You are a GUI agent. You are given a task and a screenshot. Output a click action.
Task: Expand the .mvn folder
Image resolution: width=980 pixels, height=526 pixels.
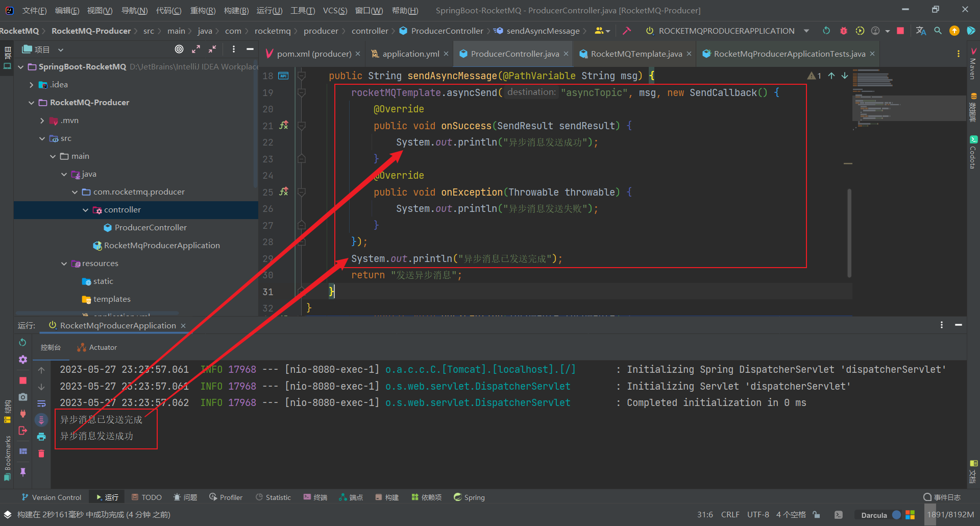[x=42, y=121]
